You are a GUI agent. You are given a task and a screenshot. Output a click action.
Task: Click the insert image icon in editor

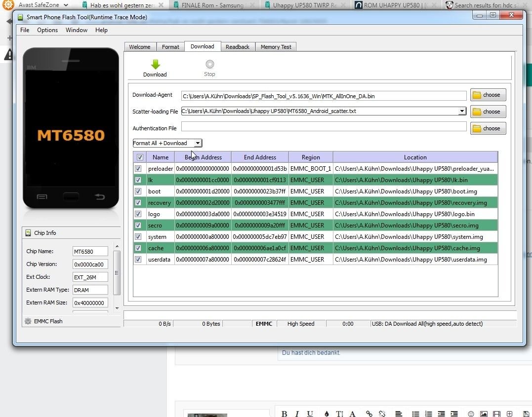(x=484, y=414)
